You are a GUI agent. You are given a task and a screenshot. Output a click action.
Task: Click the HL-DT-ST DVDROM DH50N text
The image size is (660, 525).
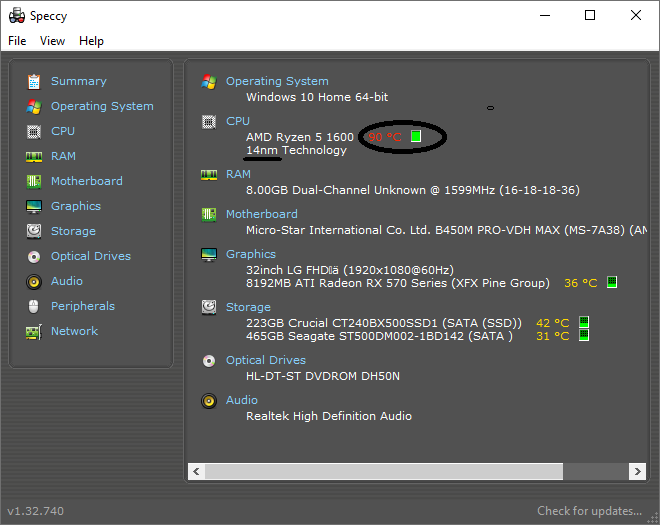click(323, 376)
